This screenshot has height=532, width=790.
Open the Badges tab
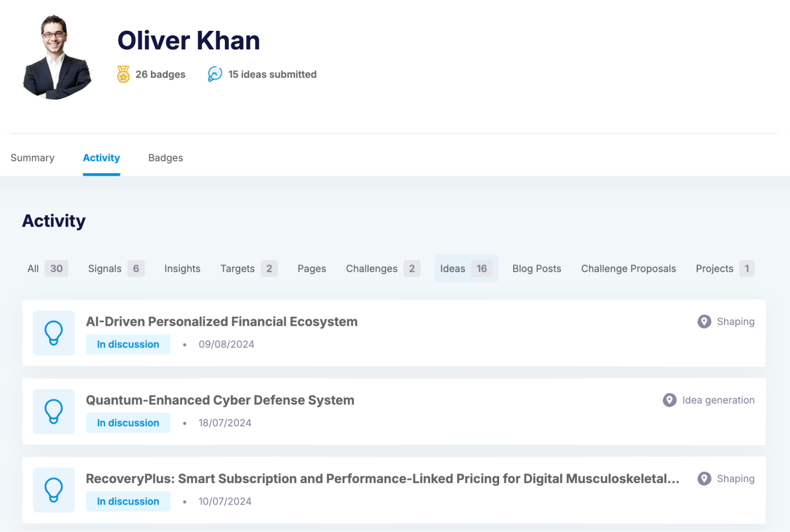(166, 158)
